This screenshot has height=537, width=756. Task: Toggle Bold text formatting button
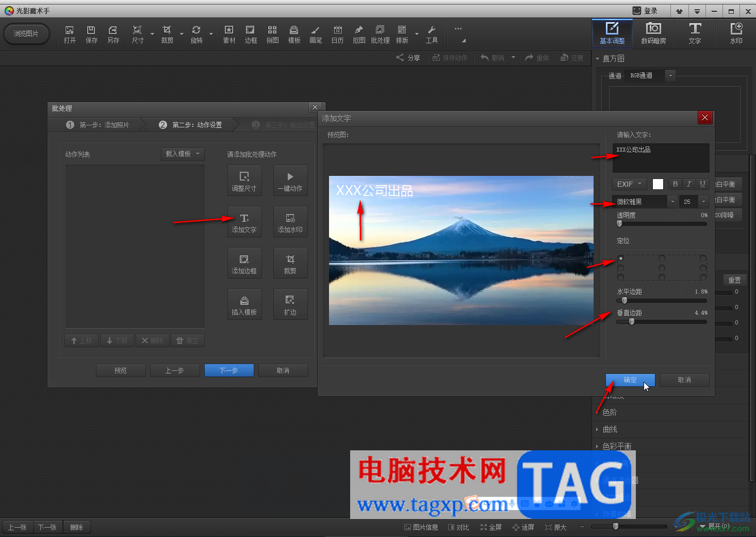(x=675, y=184)
